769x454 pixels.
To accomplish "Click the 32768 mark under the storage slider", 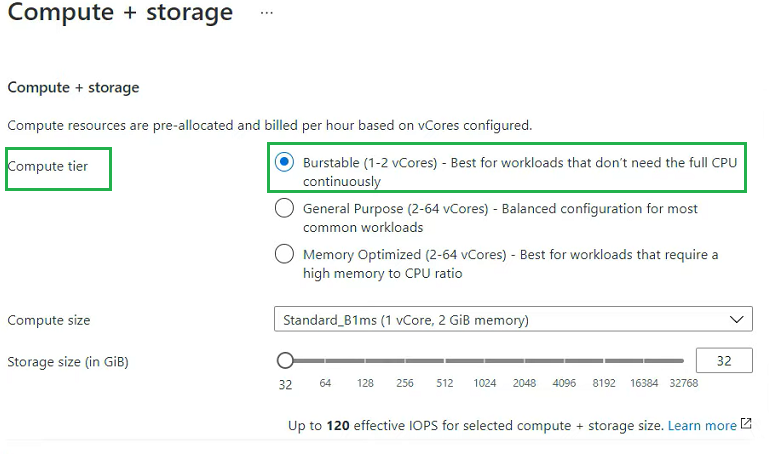I will tap(684, 383).
